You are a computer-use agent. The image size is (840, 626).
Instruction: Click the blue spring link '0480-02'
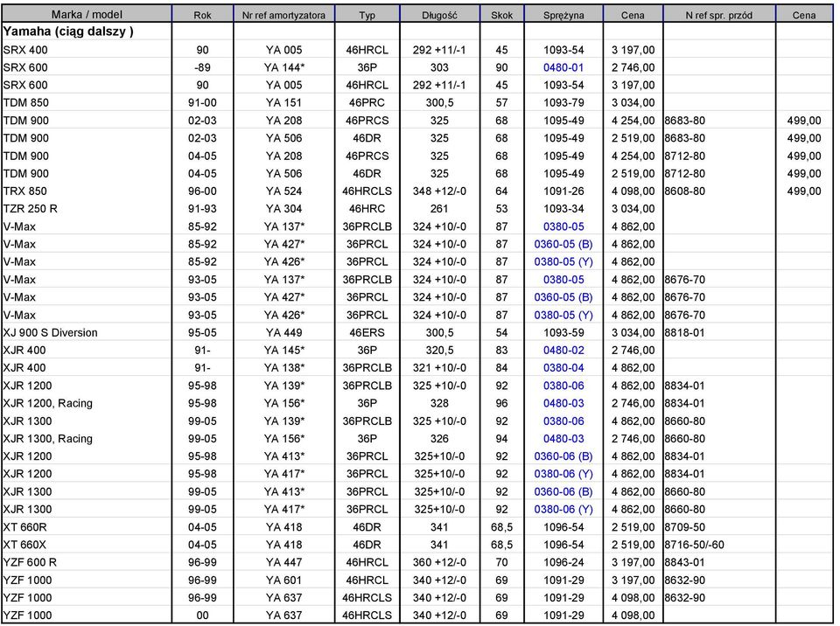[563, 351]
